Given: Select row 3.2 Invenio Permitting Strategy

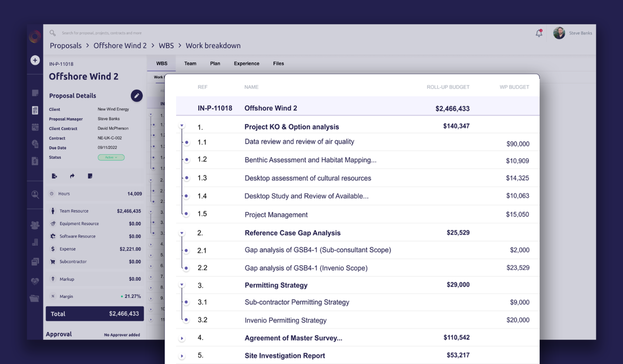Looking at the screenshot, I should click(x=358, y=320).
